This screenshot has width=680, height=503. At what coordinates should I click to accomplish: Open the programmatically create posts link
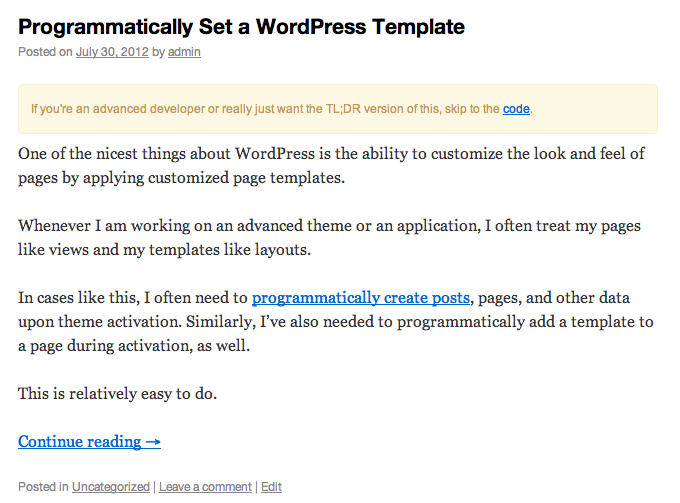[x=361, y=298]
